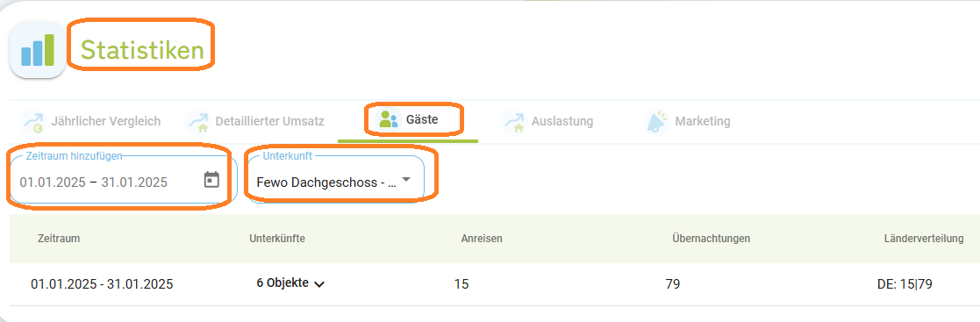Click the bar chart Statistiken logo icon
Screen dimensions: 980x322
[x=38, y=50]
